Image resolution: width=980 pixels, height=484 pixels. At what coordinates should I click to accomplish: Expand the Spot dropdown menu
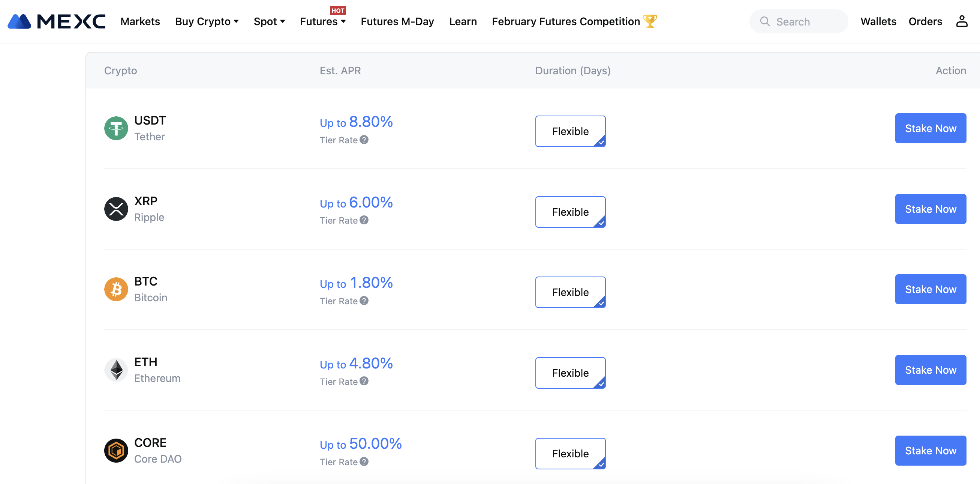coord(270,21)
